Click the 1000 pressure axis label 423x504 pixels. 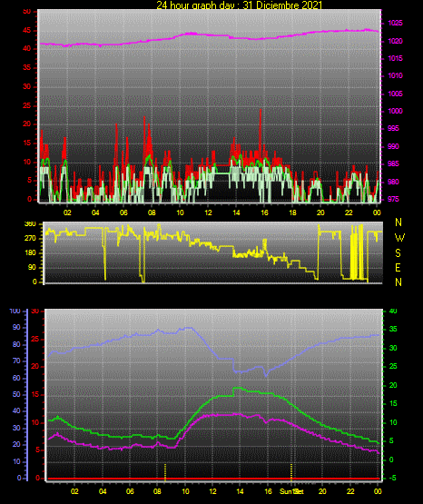(x=395, y=111)
